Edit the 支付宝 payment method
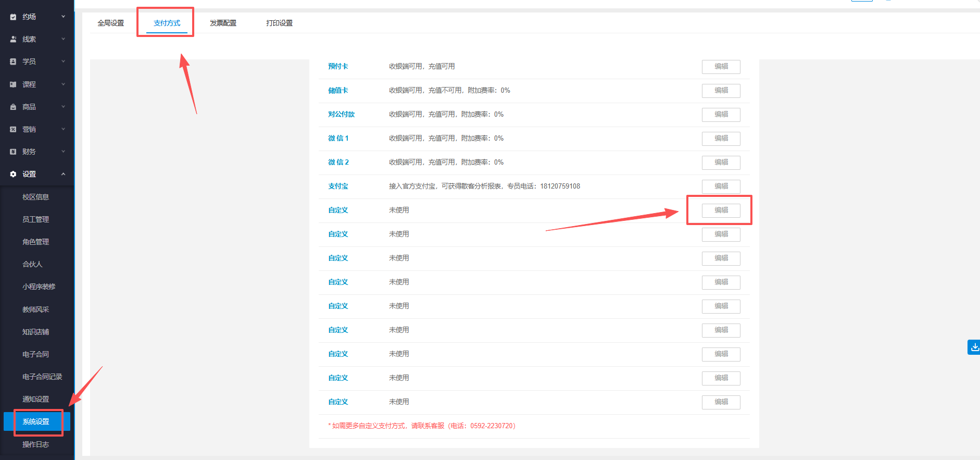This screenshot has width=980, height=460. [x=721, y=187]
